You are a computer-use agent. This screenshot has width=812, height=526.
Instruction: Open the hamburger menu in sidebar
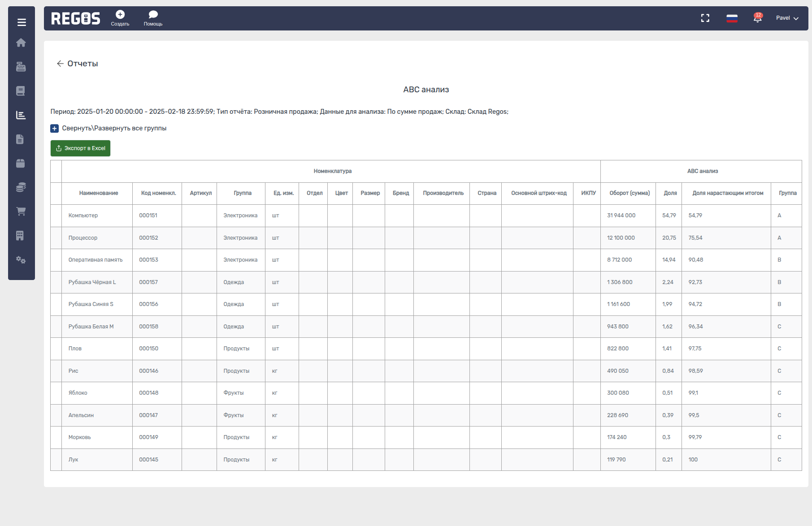[x=21, y=22]
